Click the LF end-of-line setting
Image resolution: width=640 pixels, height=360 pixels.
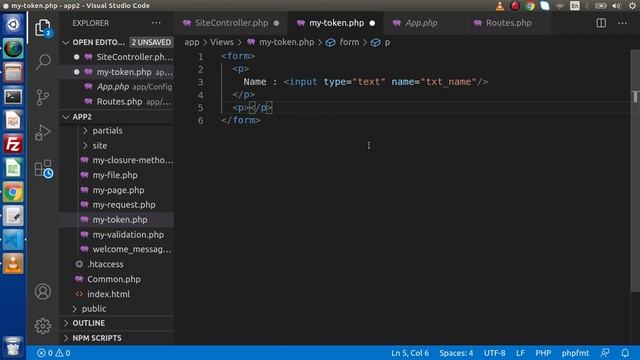[x=520, y=353]
